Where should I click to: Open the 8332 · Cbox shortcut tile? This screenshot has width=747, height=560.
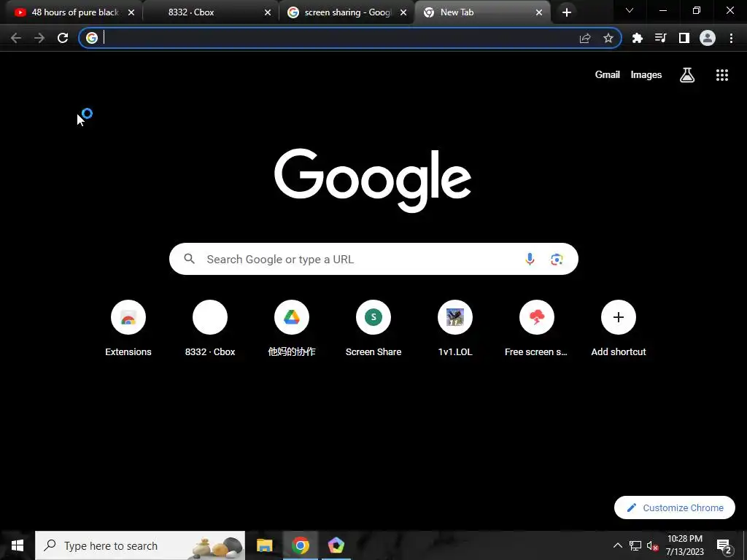pos(210,329)
